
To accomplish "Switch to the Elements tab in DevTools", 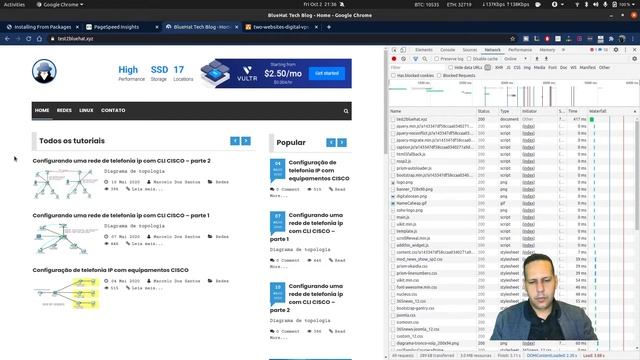I will click(x=424, y=50).
